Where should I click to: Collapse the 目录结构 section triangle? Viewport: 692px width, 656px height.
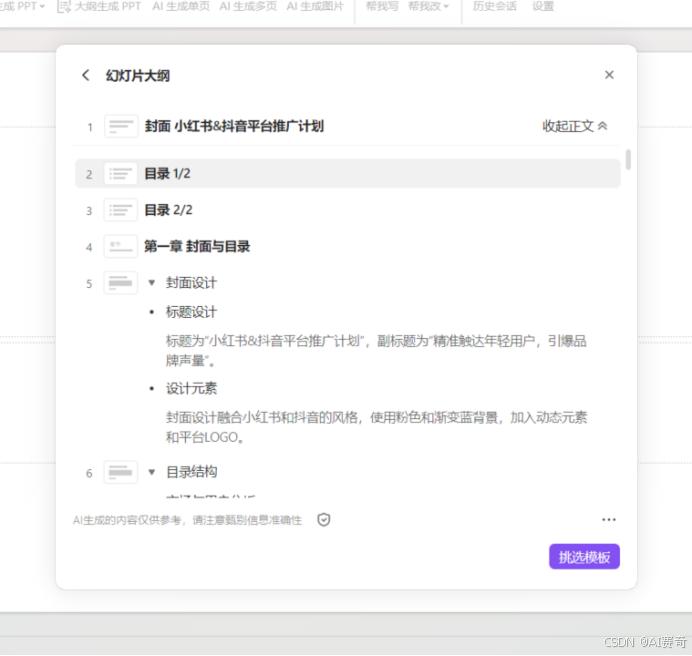click(x=152, y=472)
